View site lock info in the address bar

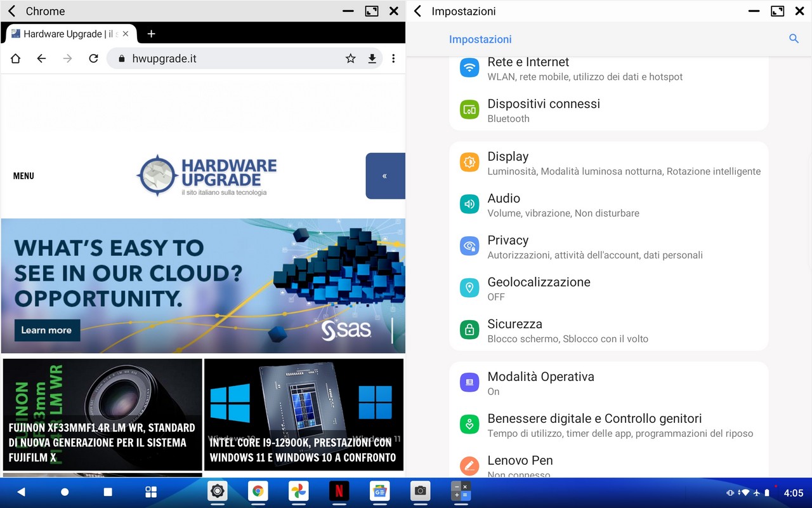122,58
